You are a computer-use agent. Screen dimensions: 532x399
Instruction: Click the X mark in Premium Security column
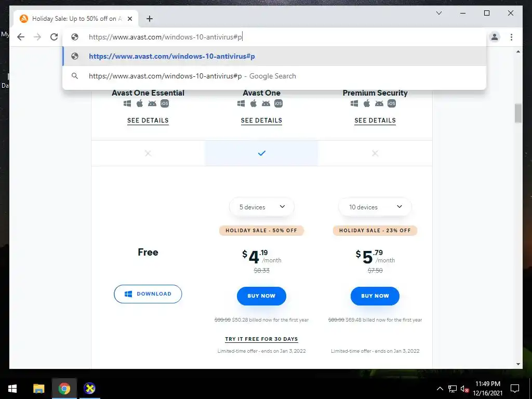point(375,153)
